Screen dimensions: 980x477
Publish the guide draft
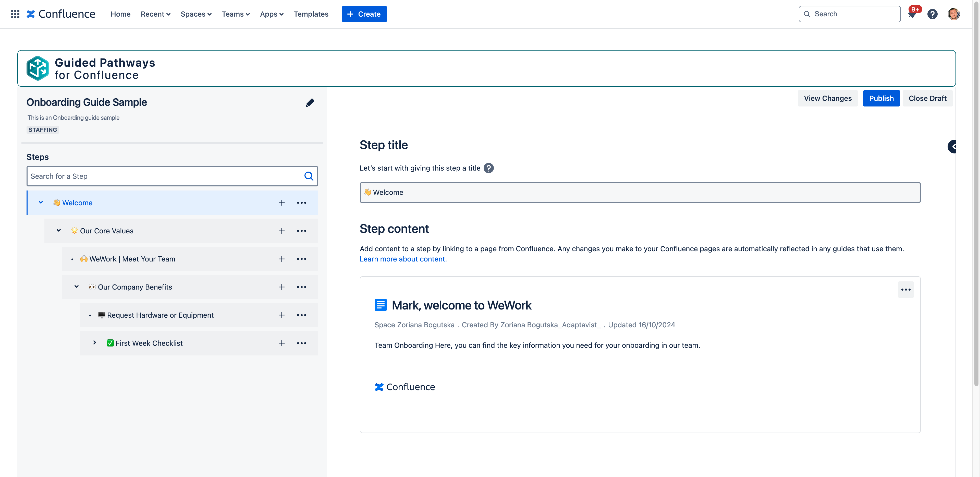click(881, 98)
